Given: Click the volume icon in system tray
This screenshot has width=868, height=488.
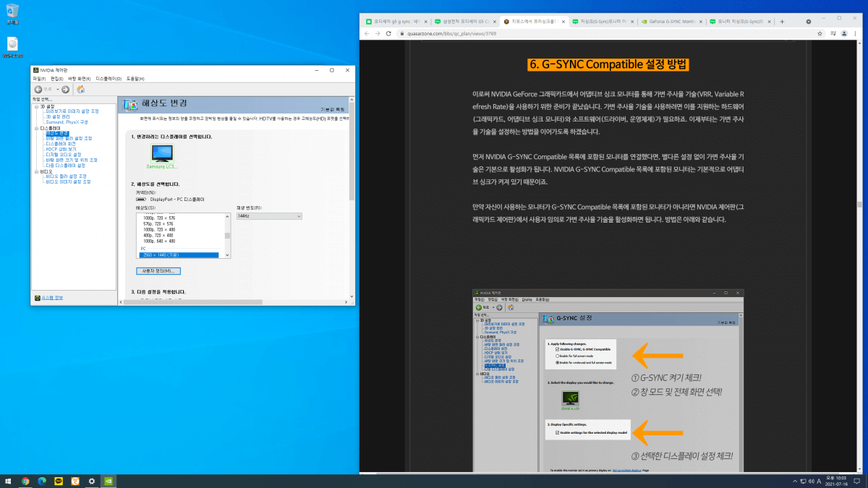Looking at the screenshot, I should click(811, 481).
